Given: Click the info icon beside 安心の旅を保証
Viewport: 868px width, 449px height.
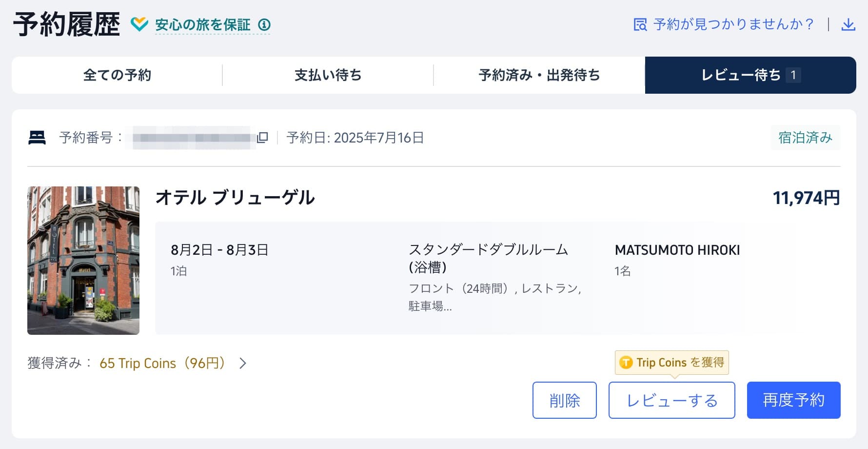Looking at the screenshot, I should coord(264,24).
